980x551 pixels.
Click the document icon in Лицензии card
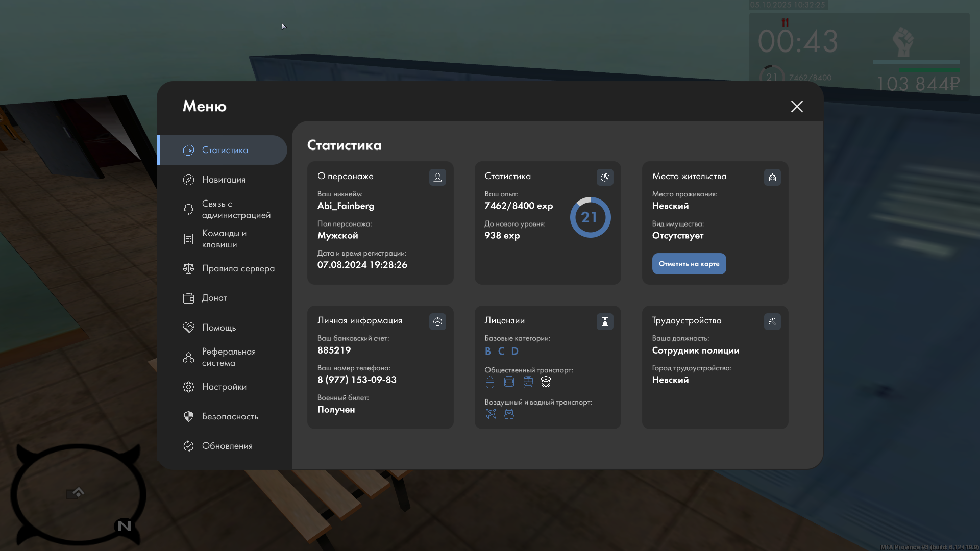point(605,321)
